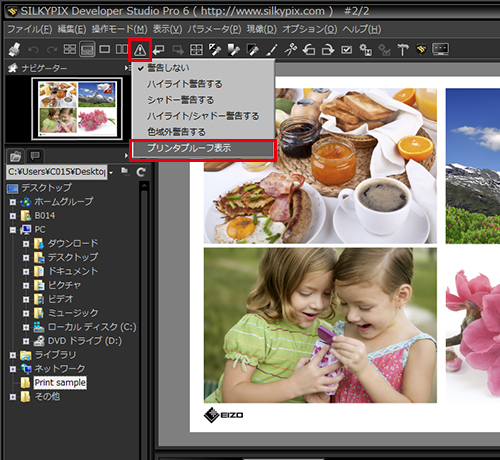Select the brush spotting tool icon
The width and height of the screenshot is (500, 460).
pyautogui.click(x=272, y=50)
